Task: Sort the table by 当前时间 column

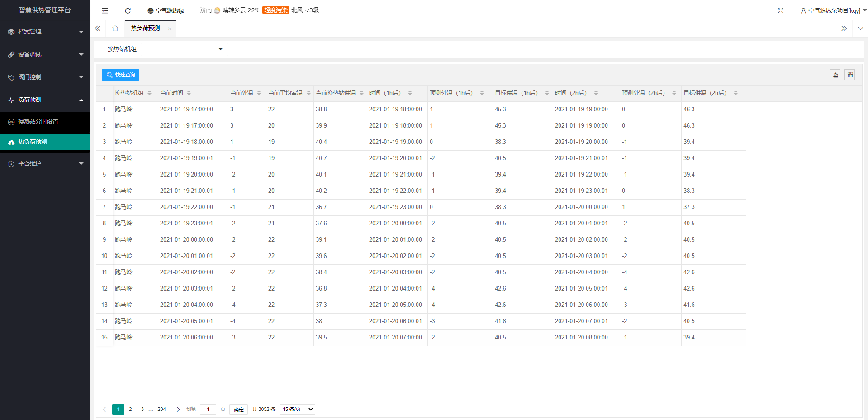Action: click(x=189, y=93)
